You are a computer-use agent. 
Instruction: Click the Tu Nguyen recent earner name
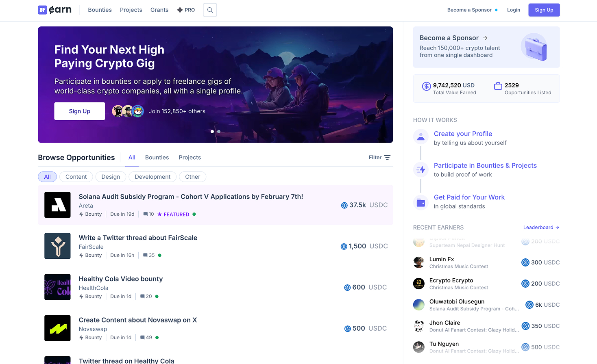point(444,344)
